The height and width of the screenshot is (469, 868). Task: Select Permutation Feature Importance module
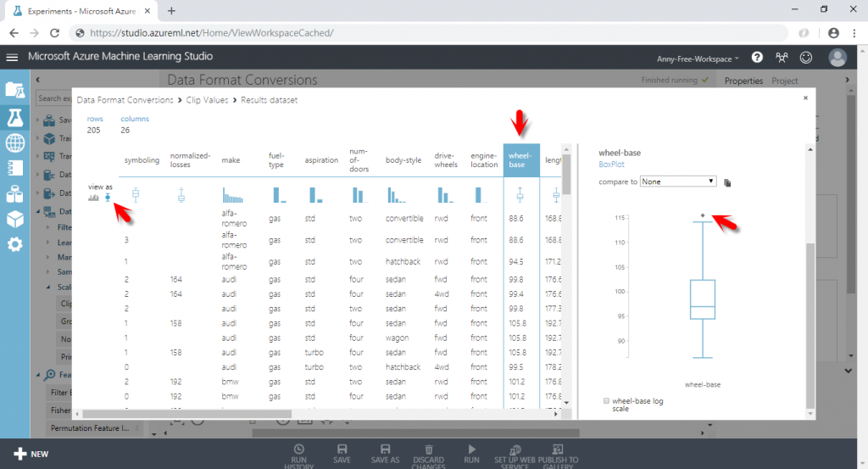pos(90,428)
